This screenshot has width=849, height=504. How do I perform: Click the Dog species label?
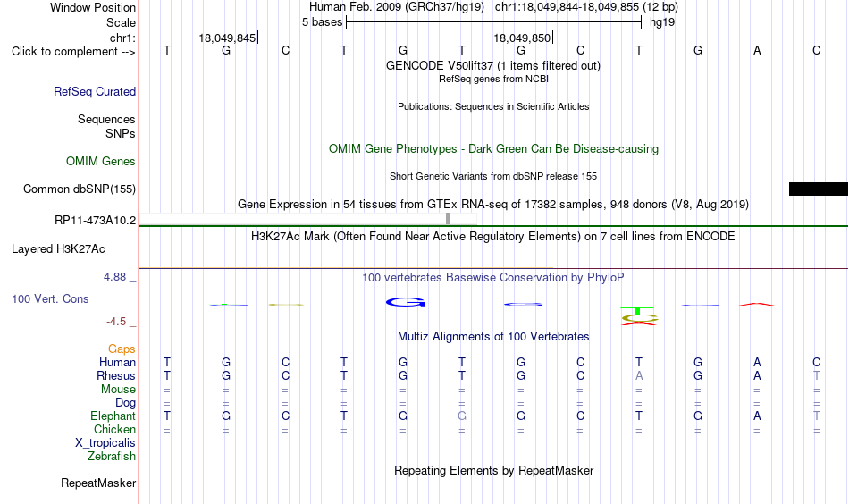tap(125, 403)
